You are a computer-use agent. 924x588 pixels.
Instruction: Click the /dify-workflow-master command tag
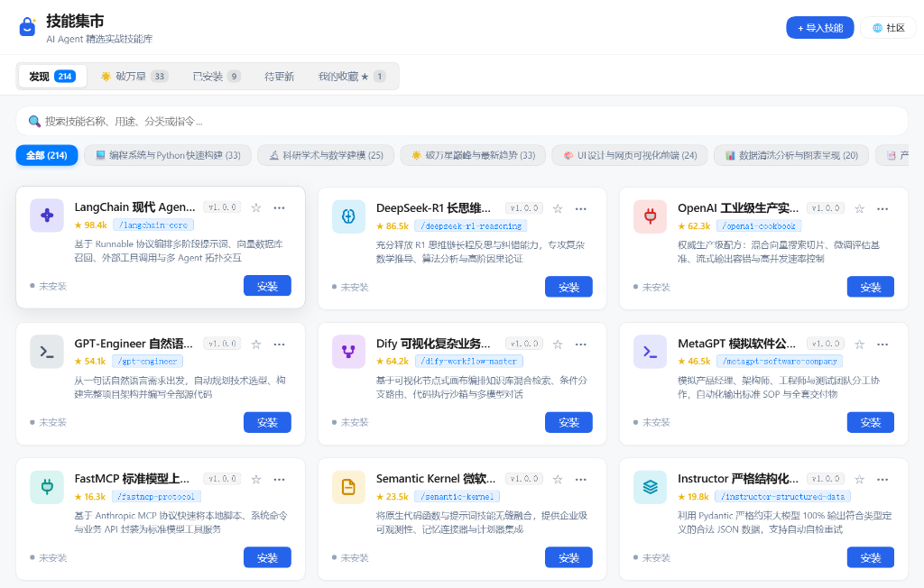(469, 361)
